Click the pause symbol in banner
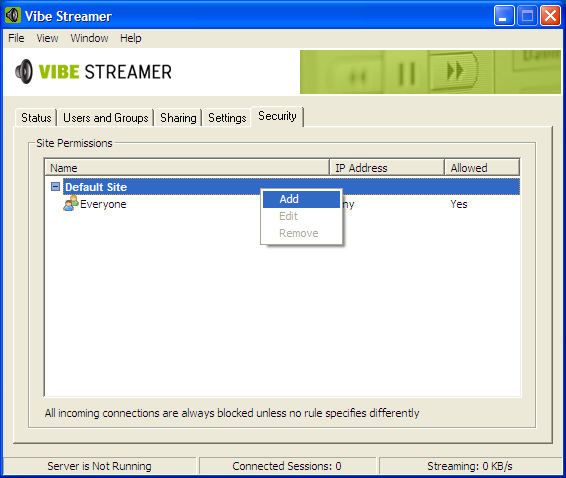The height and width of the screenshot is (478, 566). tap(406, 74)
